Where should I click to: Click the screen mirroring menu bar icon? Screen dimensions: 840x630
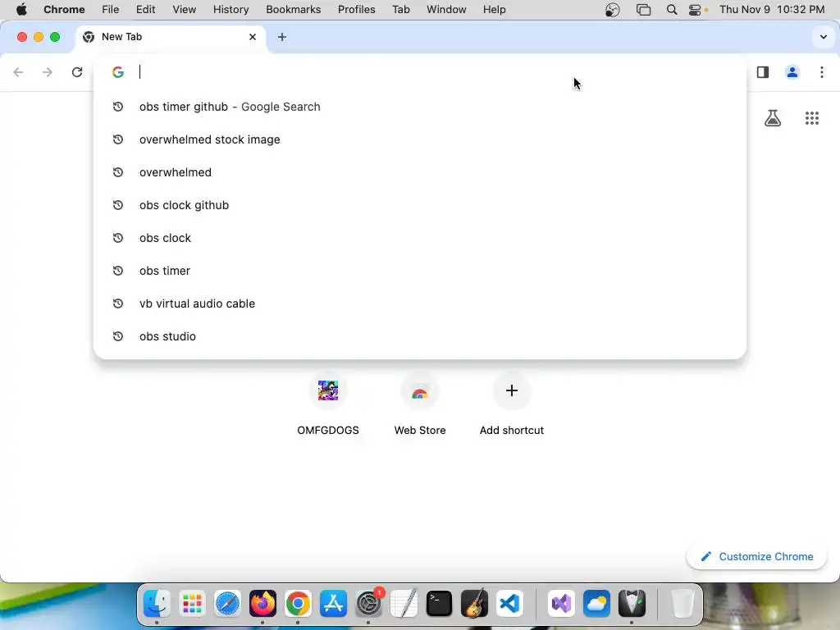[x=643, y=10]
